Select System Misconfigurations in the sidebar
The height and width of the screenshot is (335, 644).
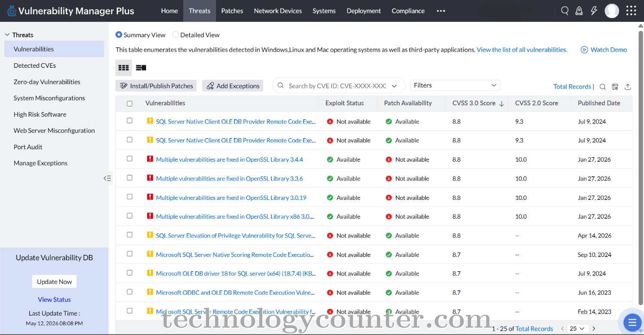tap(49, 98)
